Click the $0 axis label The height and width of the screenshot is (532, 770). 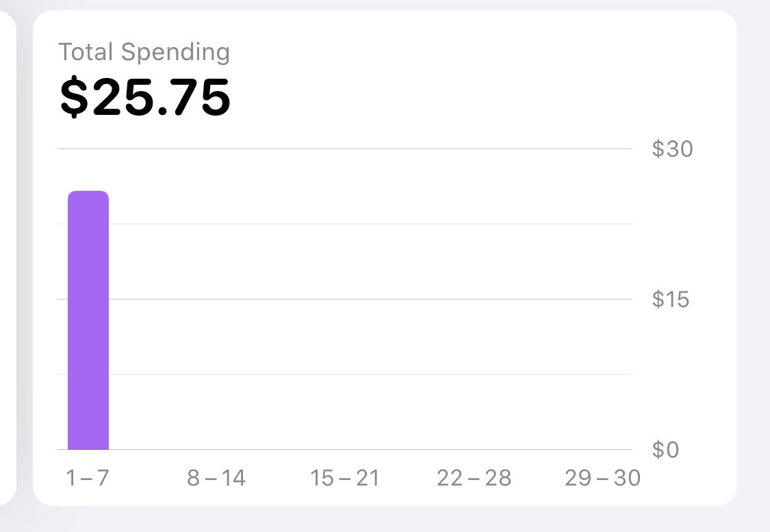[x=665, y=449]
